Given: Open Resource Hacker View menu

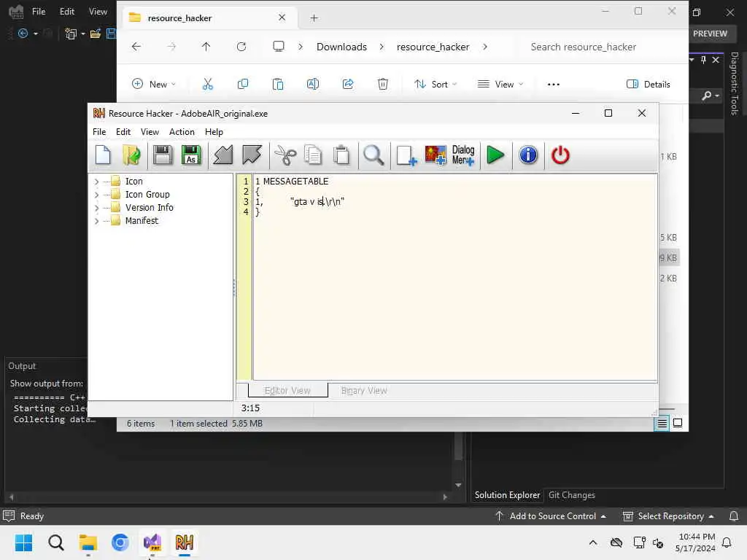Looking at the screenshot, I should tap(150, 132).
